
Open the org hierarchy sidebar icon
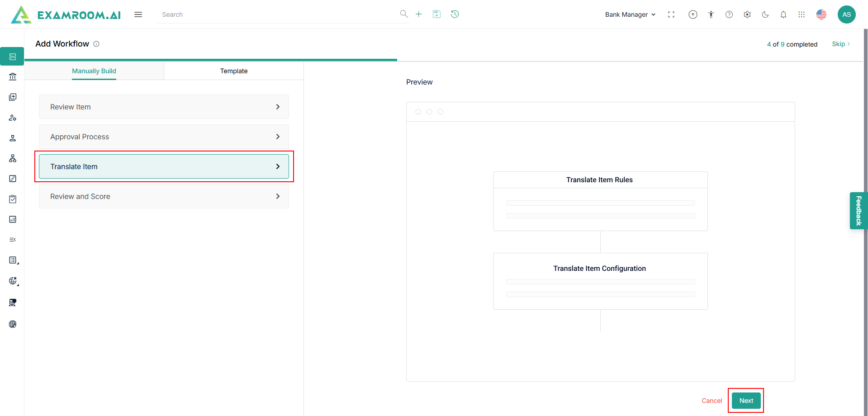pos(13,158)
